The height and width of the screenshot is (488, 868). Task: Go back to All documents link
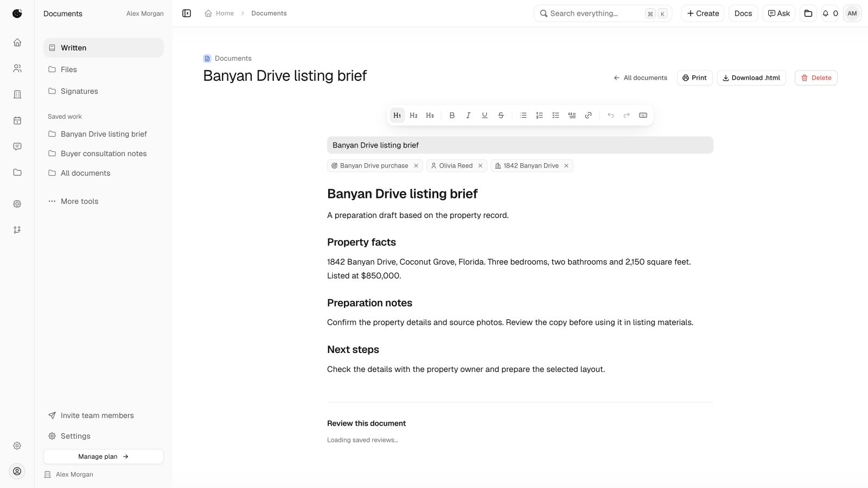point(640,78)
